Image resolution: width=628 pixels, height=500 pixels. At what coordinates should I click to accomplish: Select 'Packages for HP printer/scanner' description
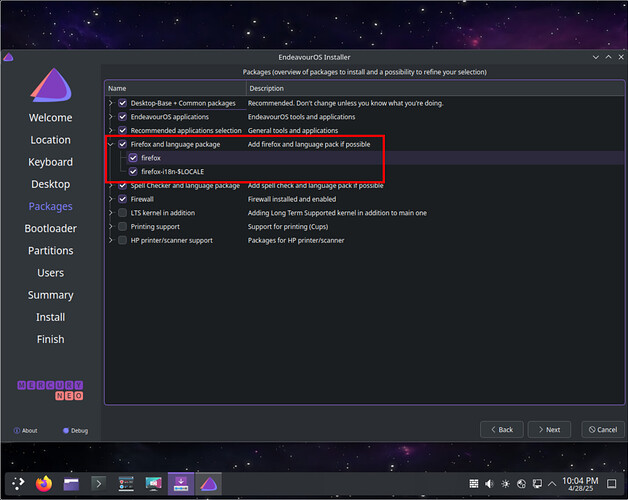point(296,240)
